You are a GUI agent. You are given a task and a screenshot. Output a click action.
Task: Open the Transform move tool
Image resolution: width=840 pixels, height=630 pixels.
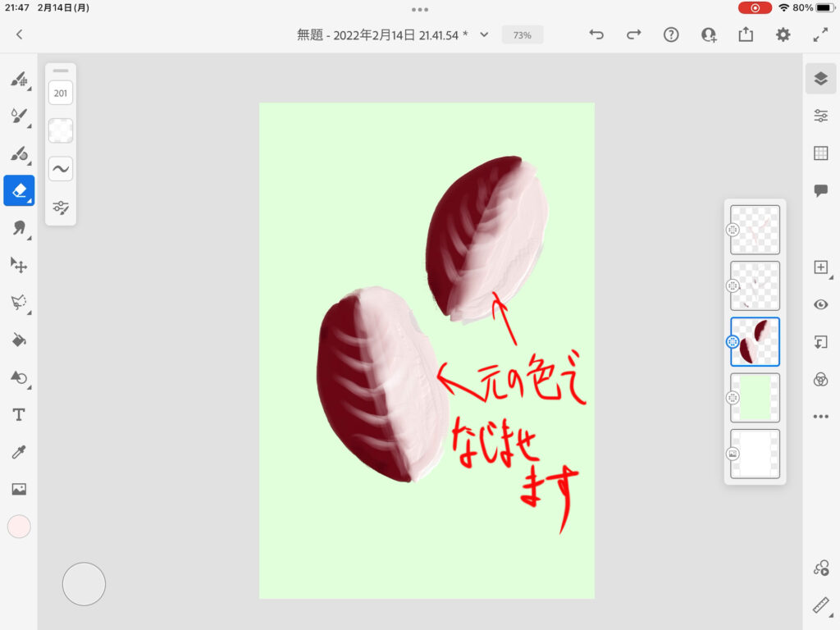[19, 264]
